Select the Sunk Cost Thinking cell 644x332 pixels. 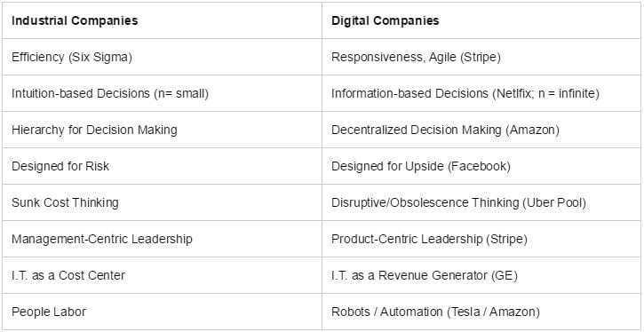163,202
